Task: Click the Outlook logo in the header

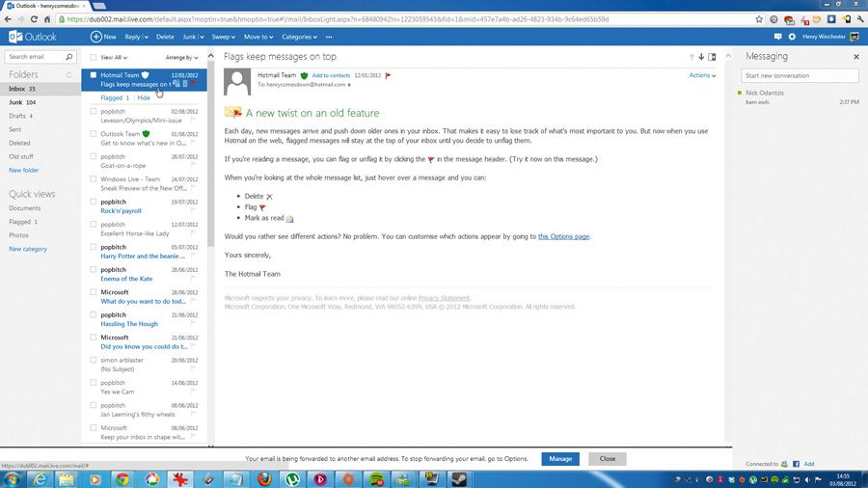Action: coord(33,37)
